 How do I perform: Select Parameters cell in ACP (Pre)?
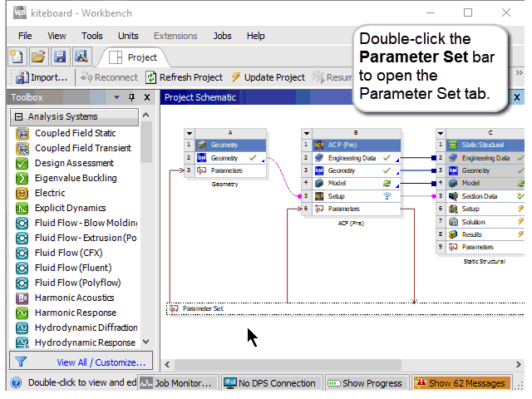point(357,209)
